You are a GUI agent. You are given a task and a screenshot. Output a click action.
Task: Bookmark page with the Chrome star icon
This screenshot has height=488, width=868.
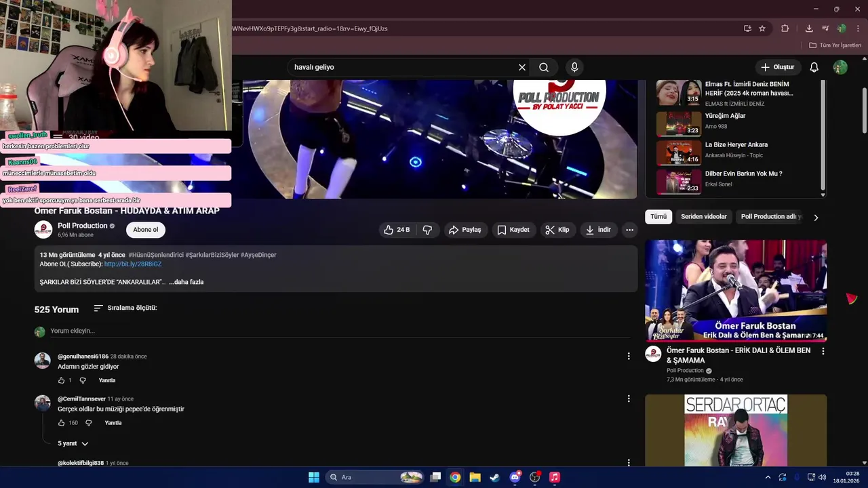click(x=762, y=28)
